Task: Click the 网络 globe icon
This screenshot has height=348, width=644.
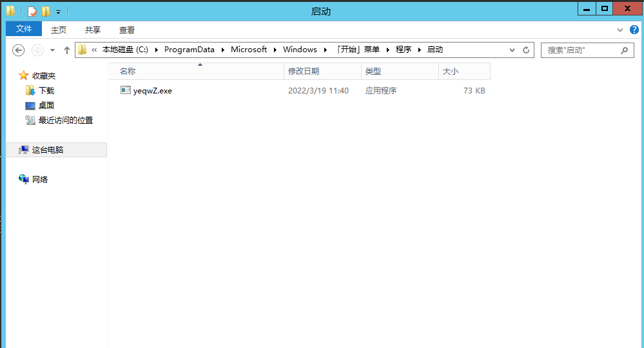Action: pyautogui.click(x=24, y=179)
